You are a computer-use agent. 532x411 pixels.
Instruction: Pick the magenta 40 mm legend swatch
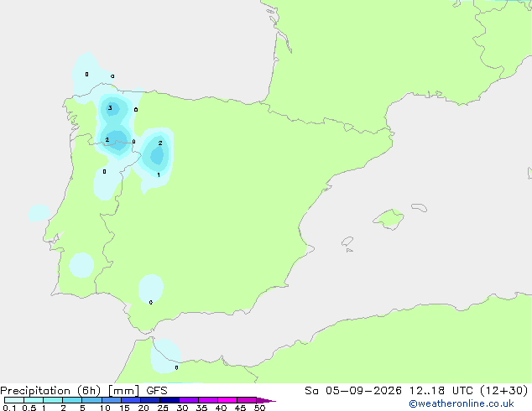pyautogui.click(x=227, y=400)
